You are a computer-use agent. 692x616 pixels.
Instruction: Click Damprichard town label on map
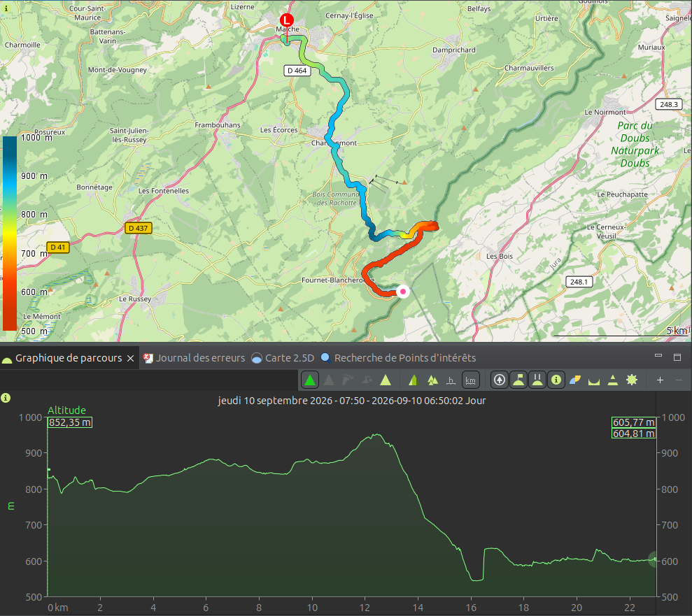coord(453,50)
